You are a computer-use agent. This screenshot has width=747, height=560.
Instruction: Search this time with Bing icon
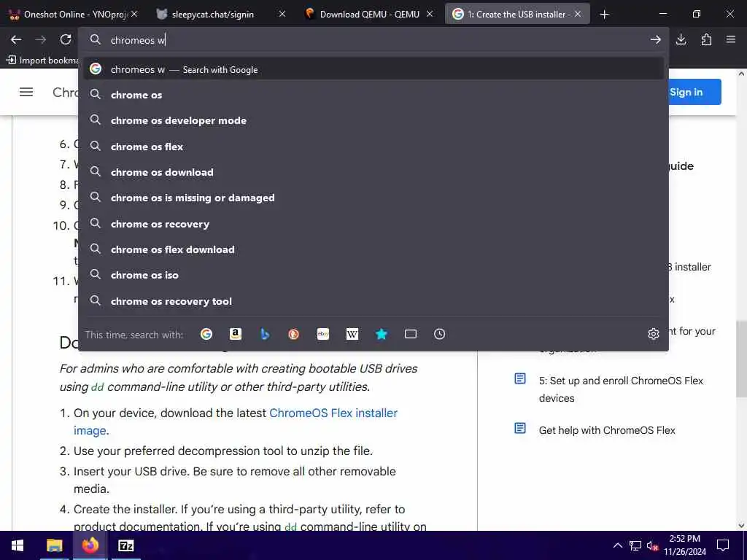[265, 334]
